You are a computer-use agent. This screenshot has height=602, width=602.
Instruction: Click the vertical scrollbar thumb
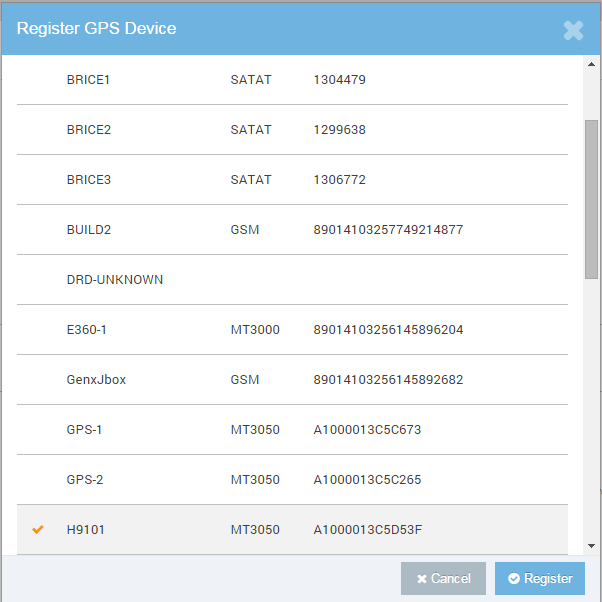(x=591, y=200)
